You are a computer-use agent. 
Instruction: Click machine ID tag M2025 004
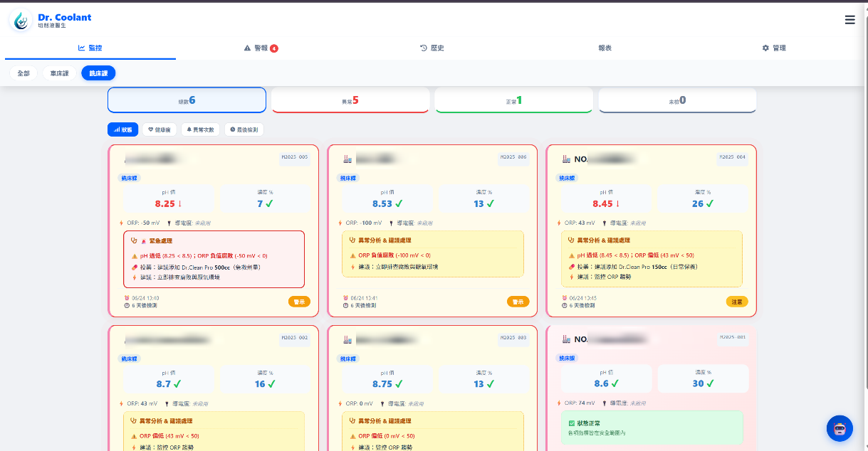[x=733, y=157]
